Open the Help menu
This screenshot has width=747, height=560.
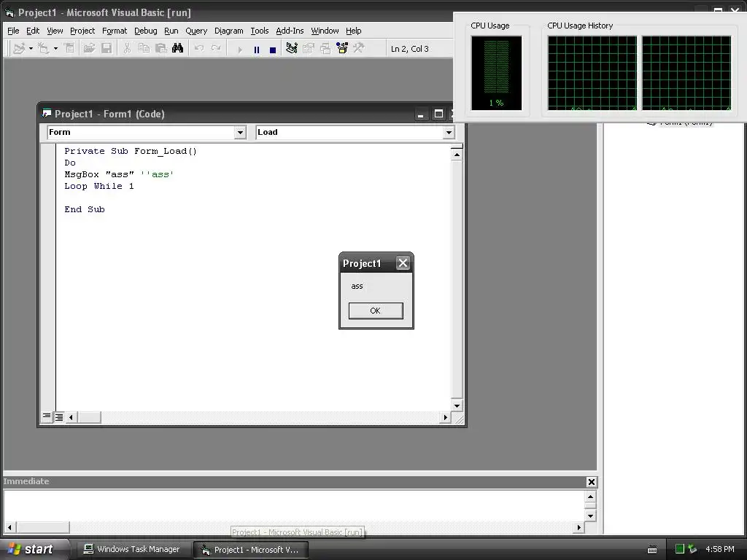[354, 31]
